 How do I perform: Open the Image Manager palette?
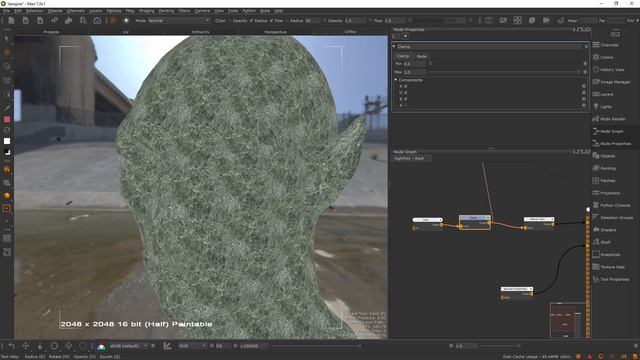click(x=611, y=82)
